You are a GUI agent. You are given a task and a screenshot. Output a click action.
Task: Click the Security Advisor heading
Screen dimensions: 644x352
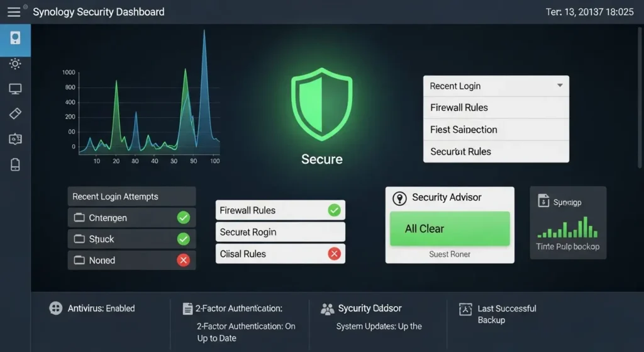point(447,197)
